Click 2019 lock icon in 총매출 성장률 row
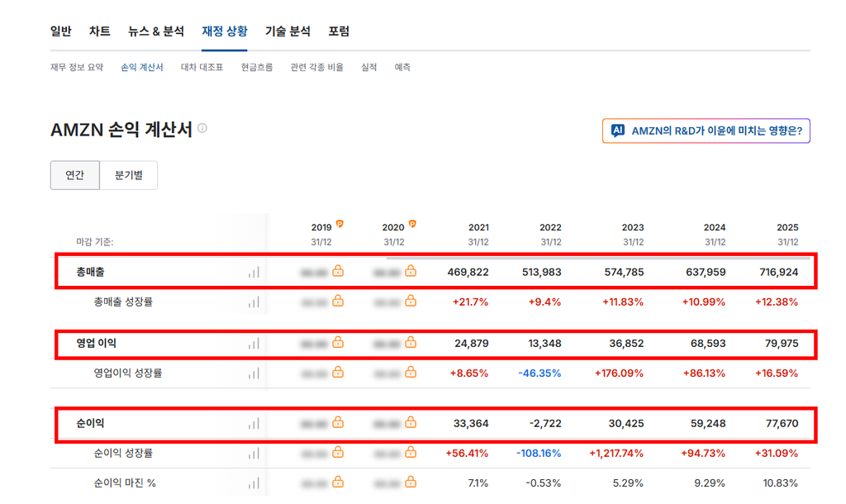The height and width of the screenshot is (504, 846). pyautogui.click(x=338, y=301)
